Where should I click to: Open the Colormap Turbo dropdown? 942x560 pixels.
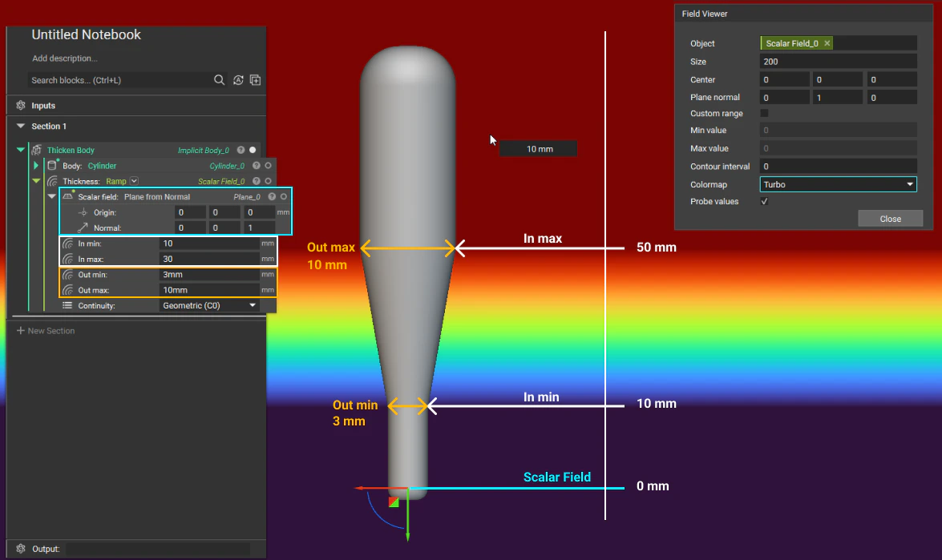click(838, 184)
